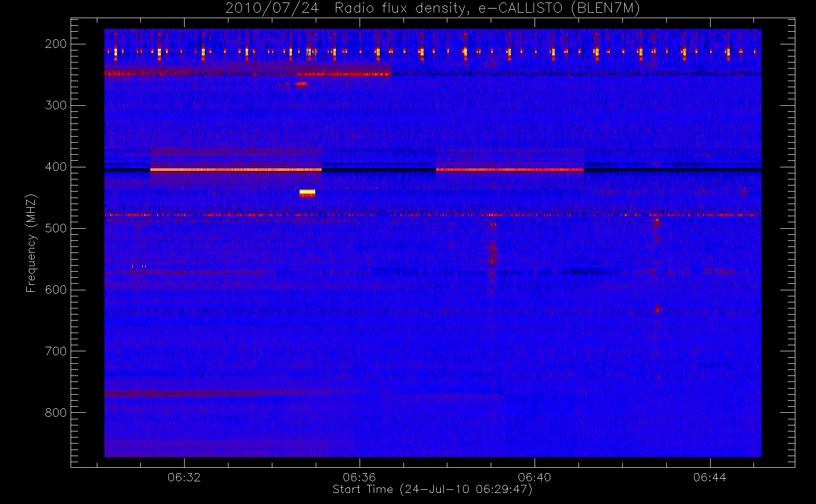Click the short red streak near 265 MHz
This screenshot has width=816, height=504.
point(302,84)
